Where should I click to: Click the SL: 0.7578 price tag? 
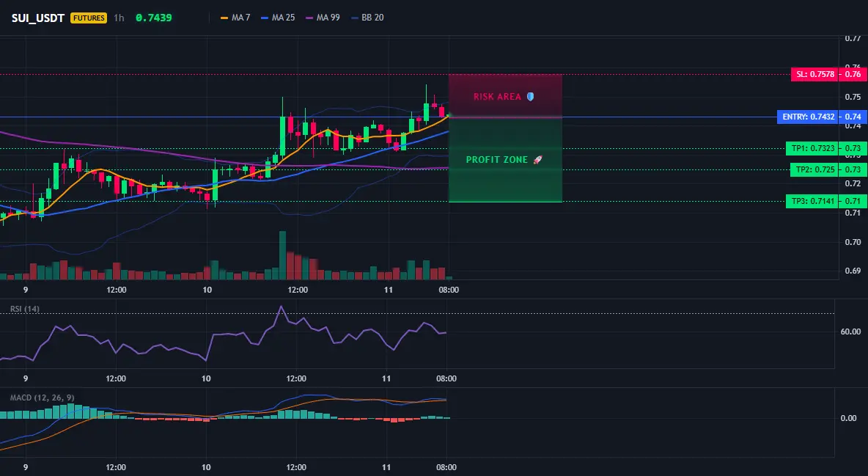(815, 74)
